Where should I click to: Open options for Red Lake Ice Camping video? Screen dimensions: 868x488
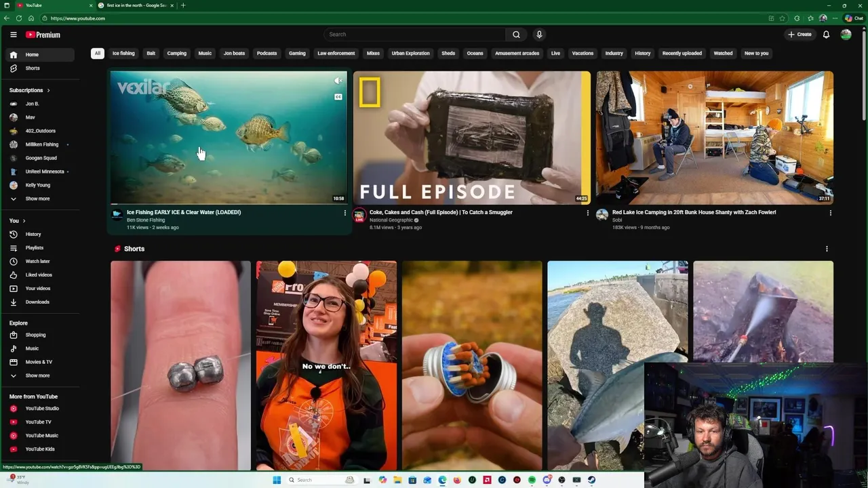(x=830, y=213)
